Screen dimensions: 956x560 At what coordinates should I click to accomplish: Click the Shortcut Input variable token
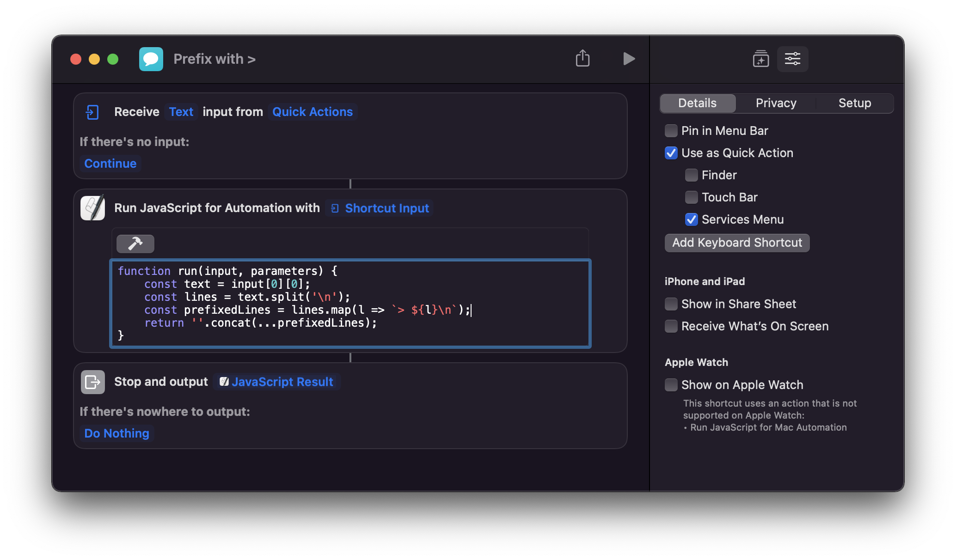point(380,208)
